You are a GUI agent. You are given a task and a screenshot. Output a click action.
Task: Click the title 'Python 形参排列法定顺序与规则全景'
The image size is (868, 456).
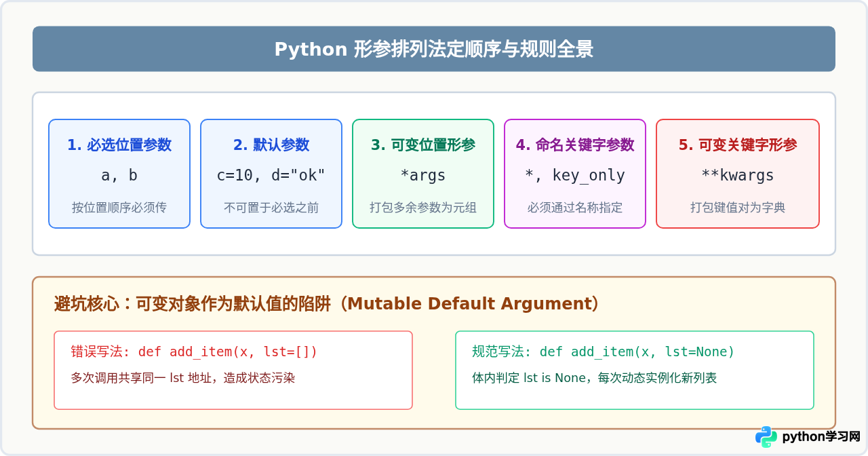pos(434,49)
